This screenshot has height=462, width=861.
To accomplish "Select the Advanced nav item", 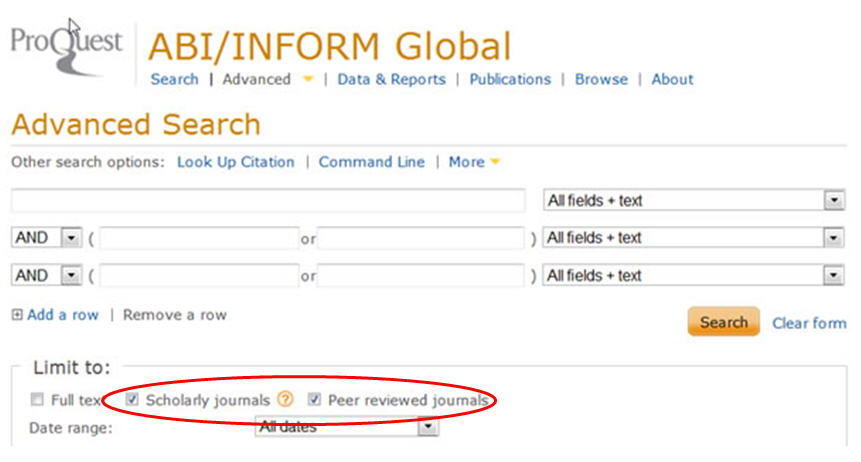I will click(x=256, y=79).
